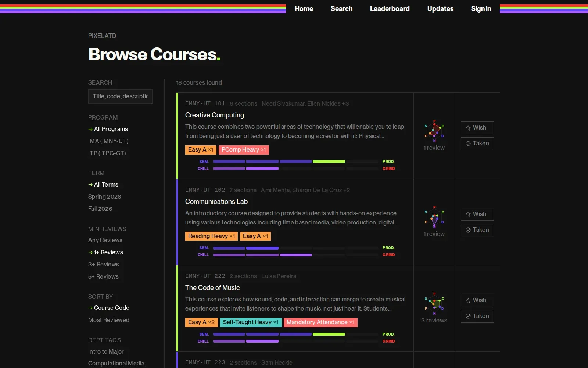The image size is (588, 368).
Task: Mark Communications Lab as Taken
Action: click(477, 230)
